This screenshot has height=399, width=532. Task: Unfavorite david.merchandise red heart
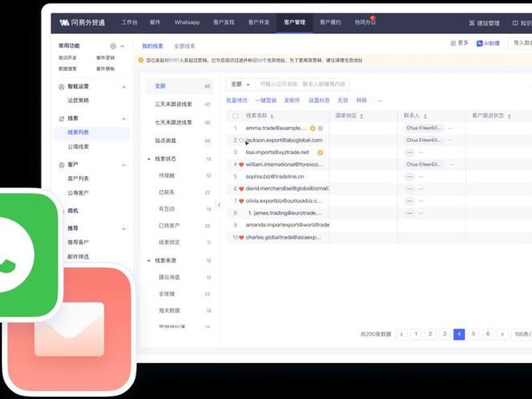coord(241,189)
